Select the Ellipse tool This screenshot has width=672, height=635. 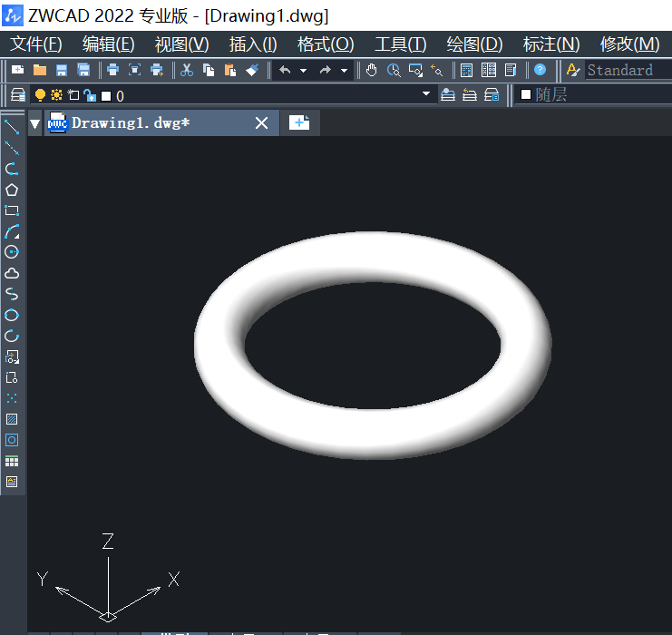(x=12, y=315)
